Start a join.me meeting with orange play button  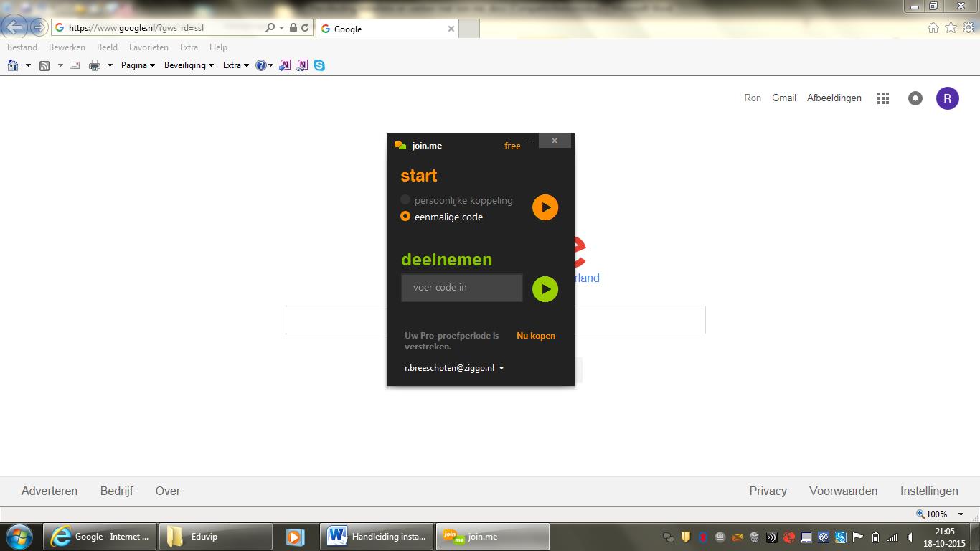tap(545, 207)
